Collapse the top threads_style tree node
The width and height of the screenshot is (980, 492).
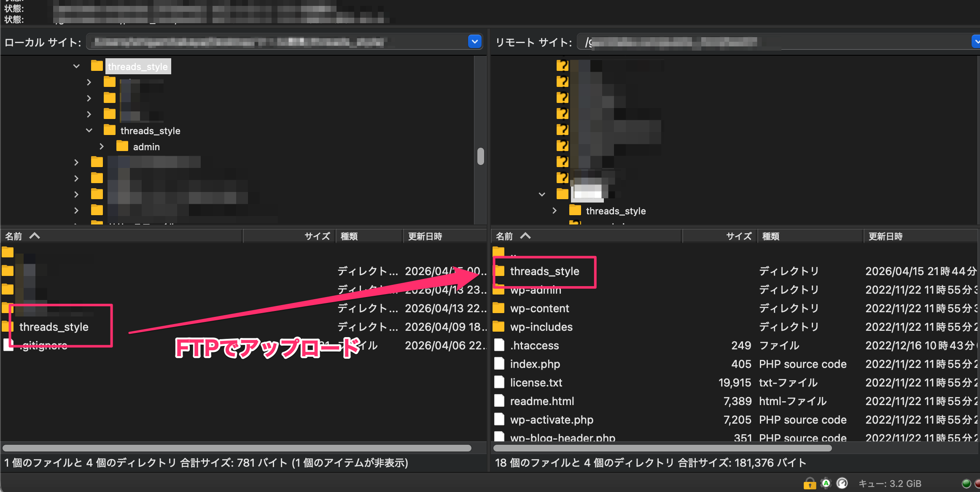(x=76, y=66)
